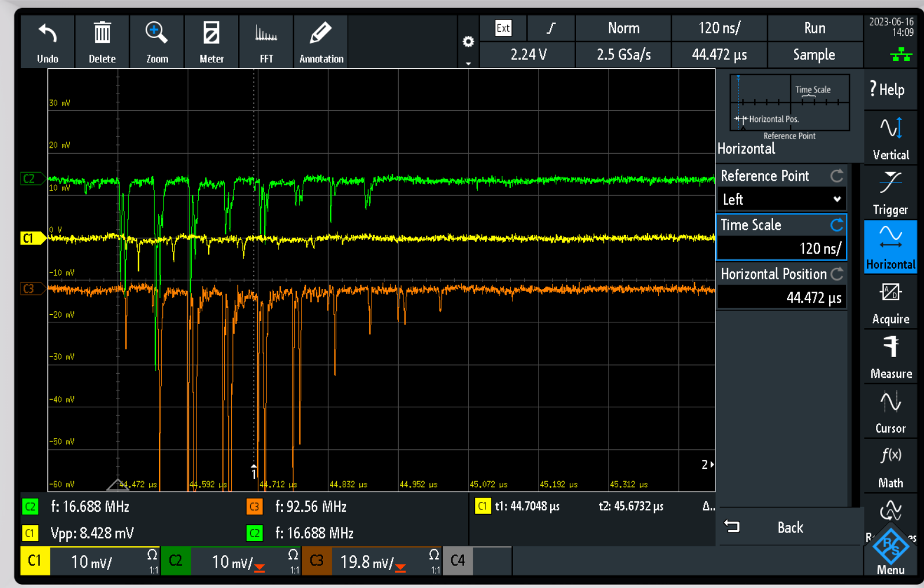Screen dimensions: 924x588
Task: Toggle channel C1 on the bottom bar
Action: [35, 561]
